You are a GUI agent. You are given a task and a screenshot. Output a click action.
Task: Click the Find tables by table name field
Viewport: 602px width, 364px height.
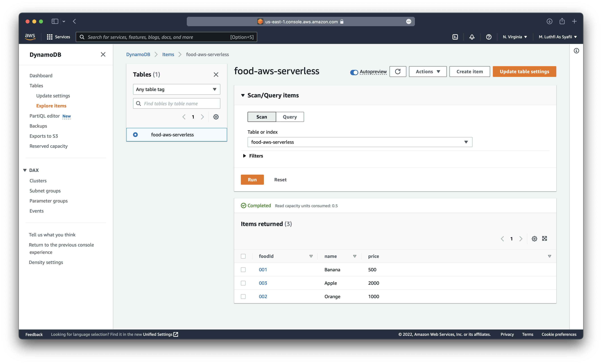coord(176,104)
